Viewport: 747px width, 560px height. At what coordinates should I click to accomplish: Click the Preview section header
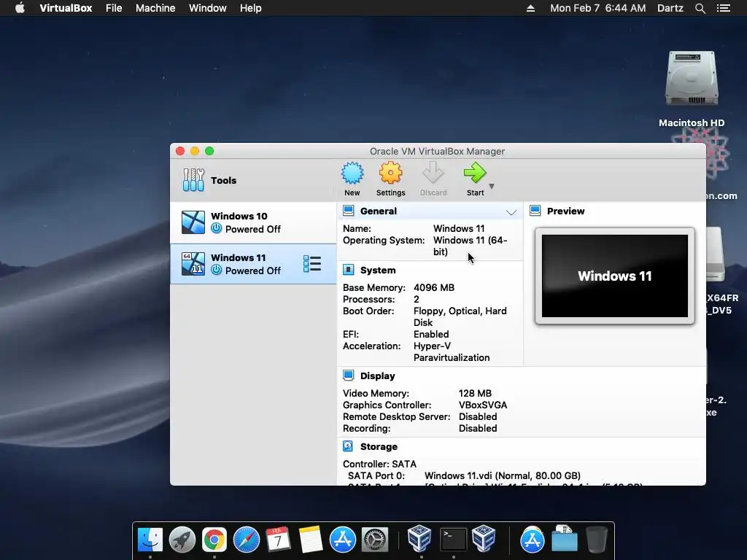[565, 211]
